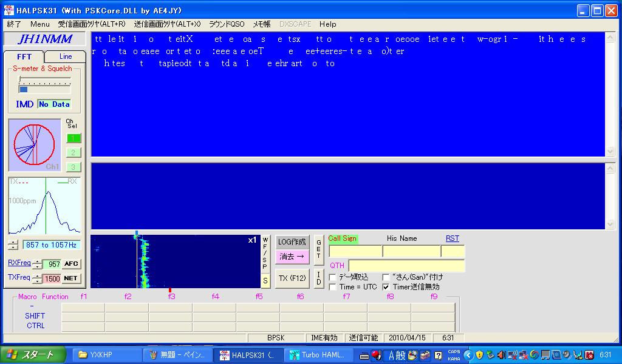Enable "さん(San)"付け checkbox

click(386, 277)
